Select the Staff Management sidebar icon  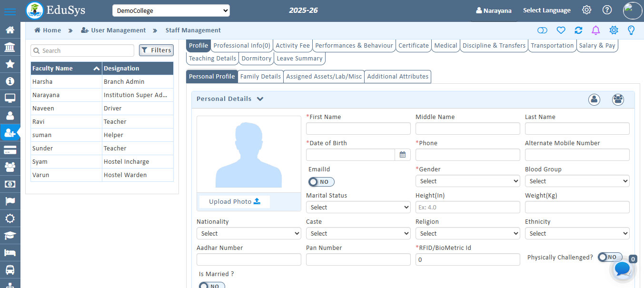click(10, 132)
